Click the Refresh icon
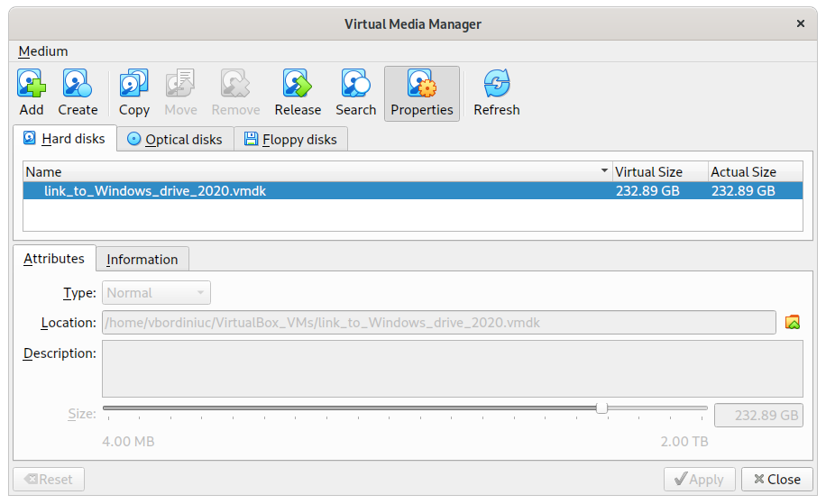826x504 pixels. (496, 83)
